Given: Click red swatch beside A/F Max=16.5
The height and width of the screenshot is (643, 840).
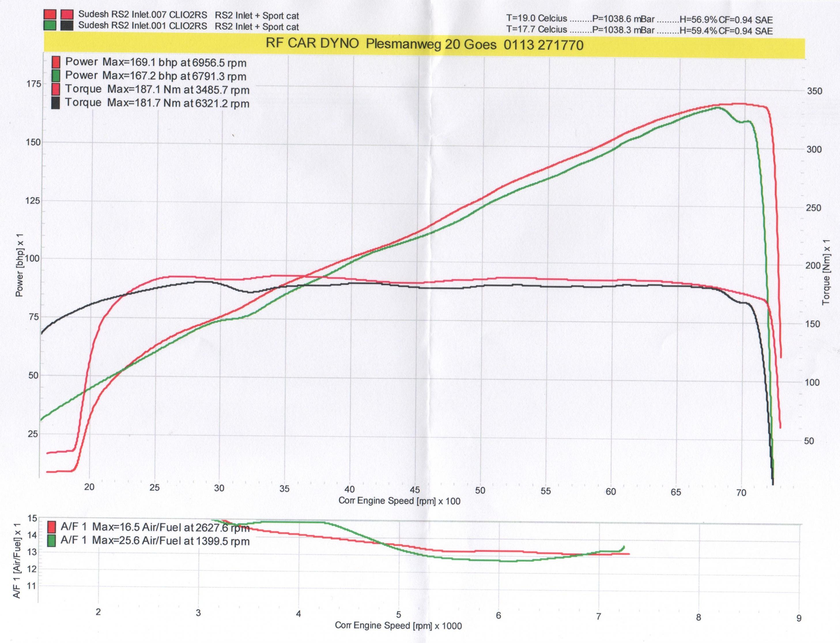Looking at the screenshot, I should tap(52, 527).
